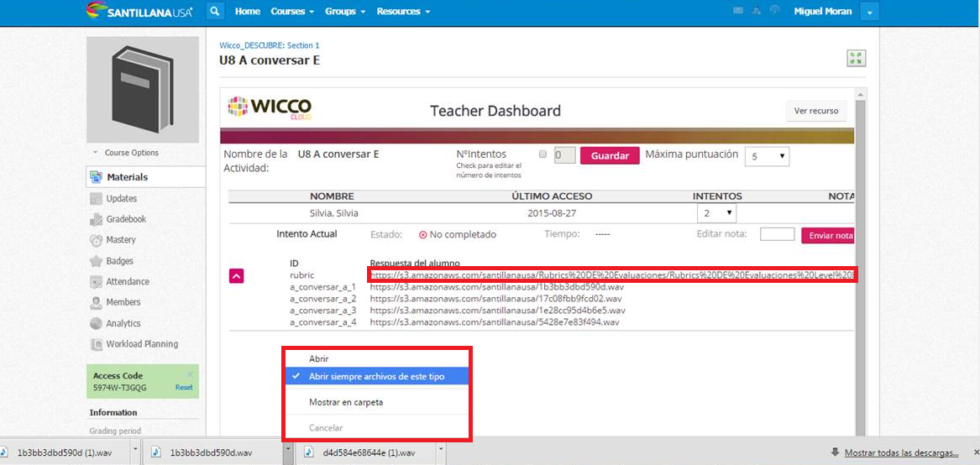
Task: Click Mostrar todas las descargas link
Action: [x=901, y=452]
